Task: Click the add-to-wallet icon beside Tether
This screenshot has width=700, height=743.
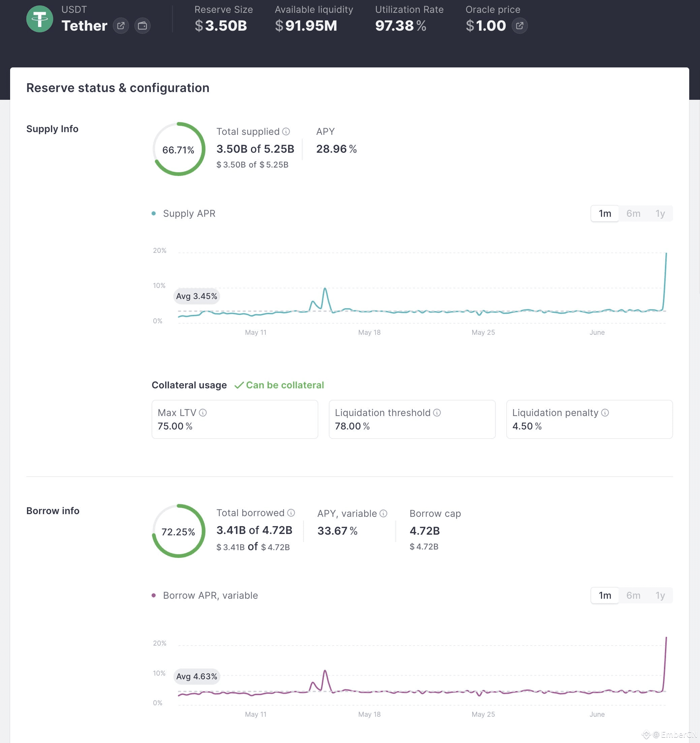Action: (x=142, y=26)
